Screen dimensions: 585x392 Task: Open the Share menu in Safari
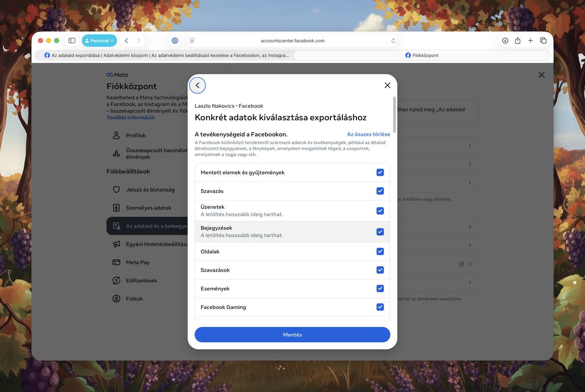518,41
